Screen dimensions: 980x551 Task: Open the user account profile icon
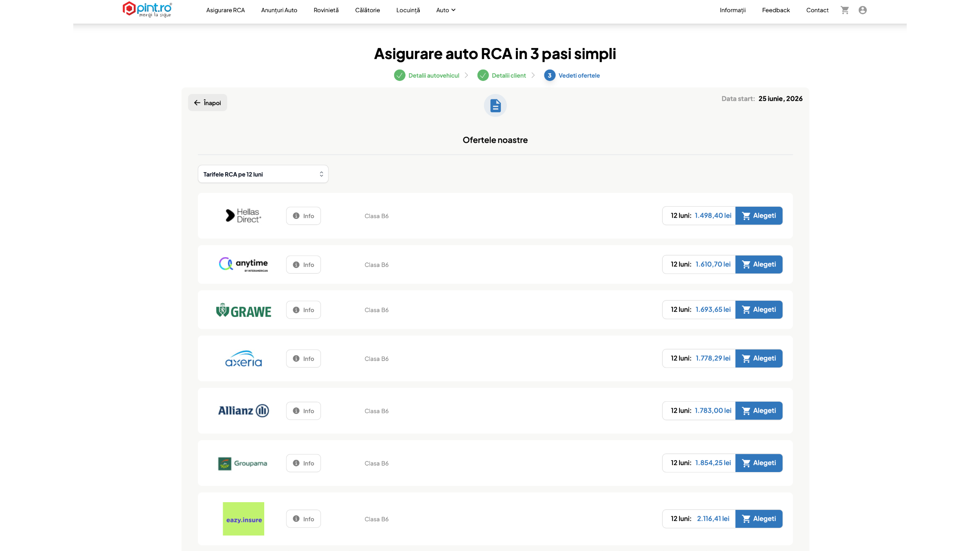point(862,10)
